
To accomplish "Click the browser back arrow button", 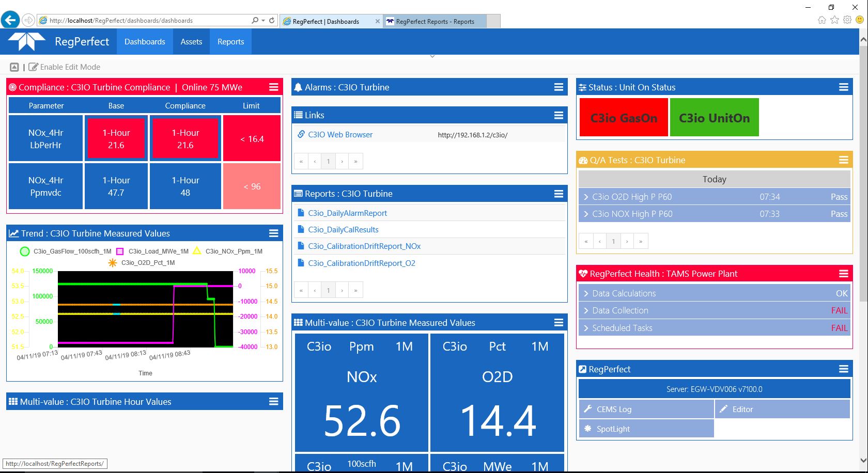I will 10,20.
